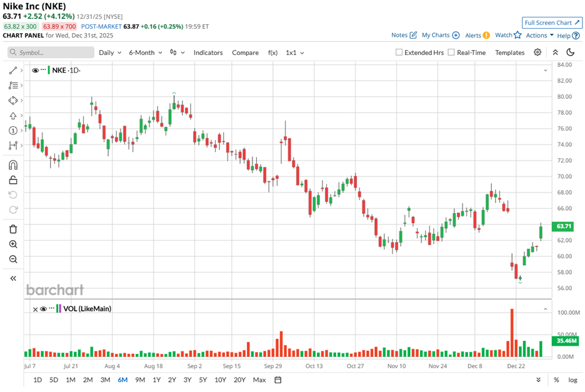Add to My Charts plus icon
Viewport: 585px width, 392px height.
pos(456,35)
